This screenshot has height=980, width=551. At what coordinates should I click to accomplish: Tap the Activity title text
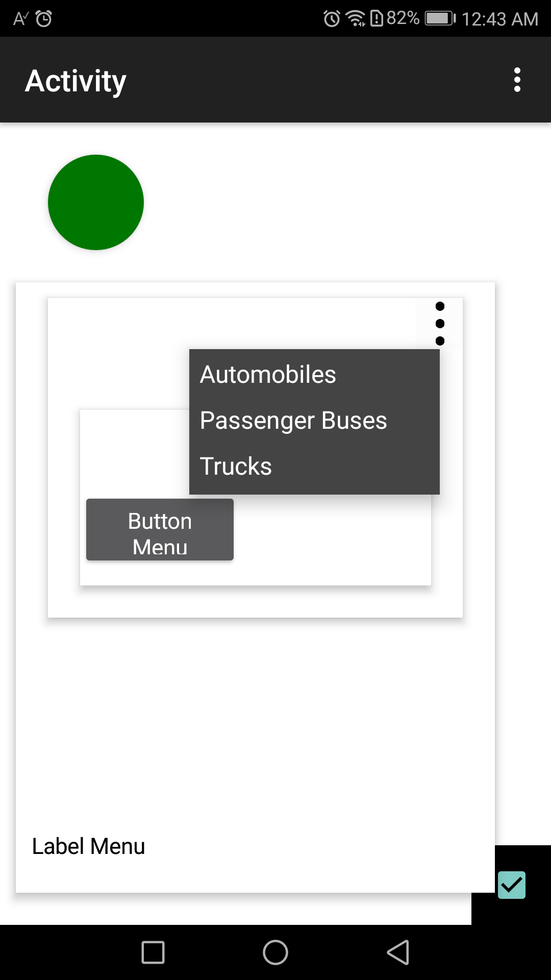coord(76,81)
